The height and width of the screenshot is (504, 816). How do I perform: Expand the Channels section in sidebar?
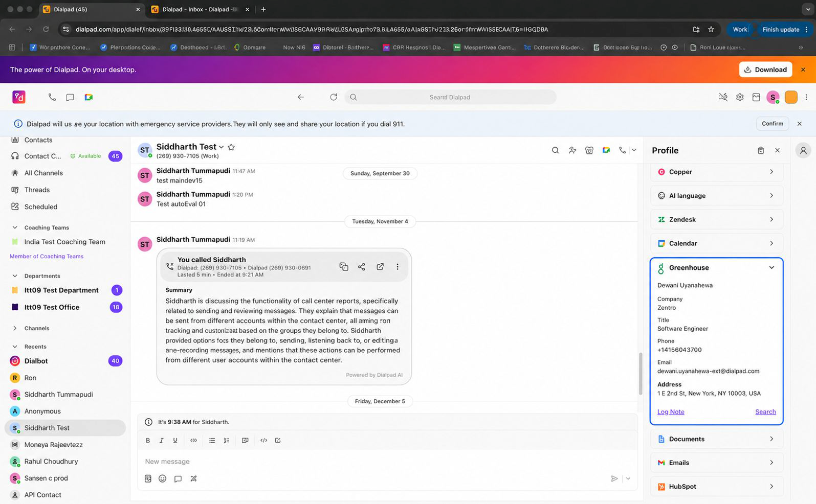click(15, 328)
